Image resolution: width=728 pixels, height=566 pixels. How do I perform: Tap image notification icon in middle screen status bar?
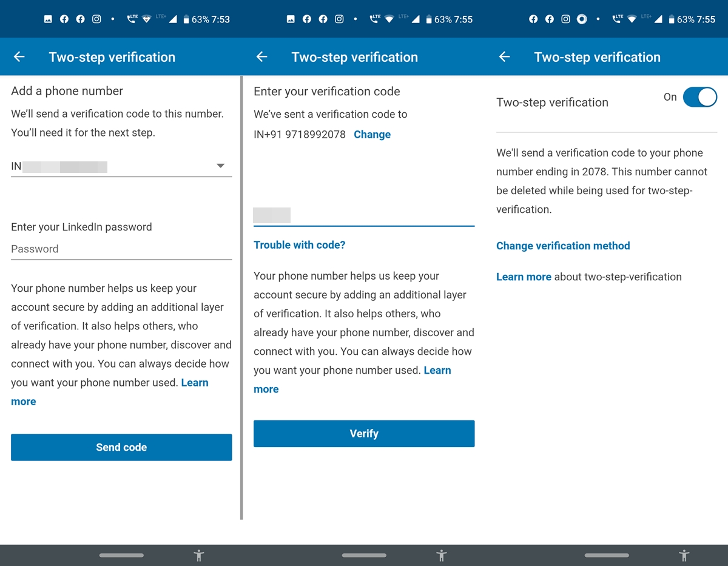[291, 19]
